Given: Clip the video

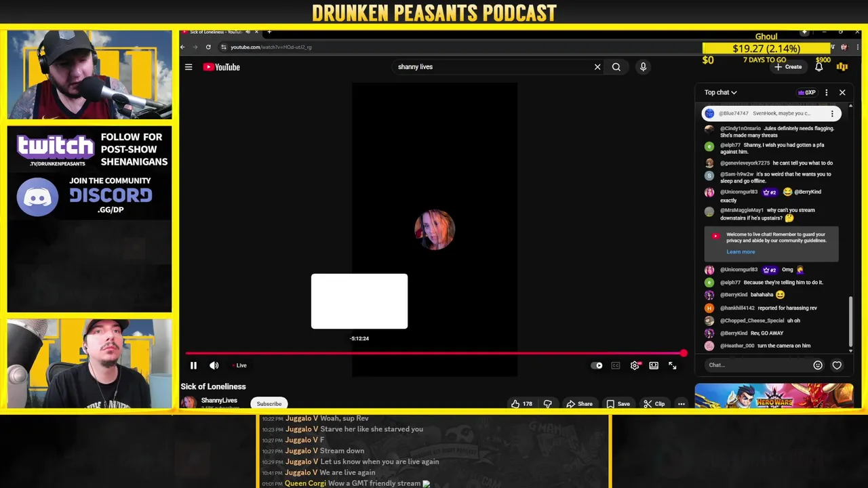Looking at the screenshot, I should tap(654, 404).
